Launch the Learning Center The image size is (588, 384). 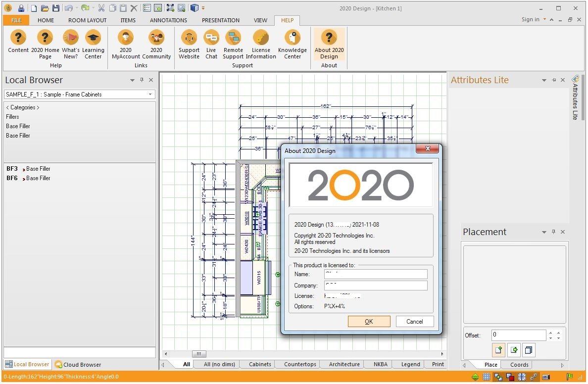(93, 44)
